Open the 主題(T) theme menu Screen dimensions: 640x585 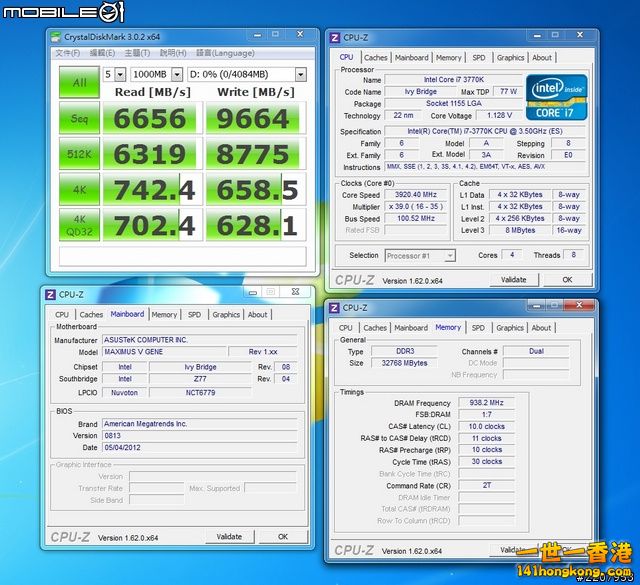pyautogui.click(x=139, y=53)
